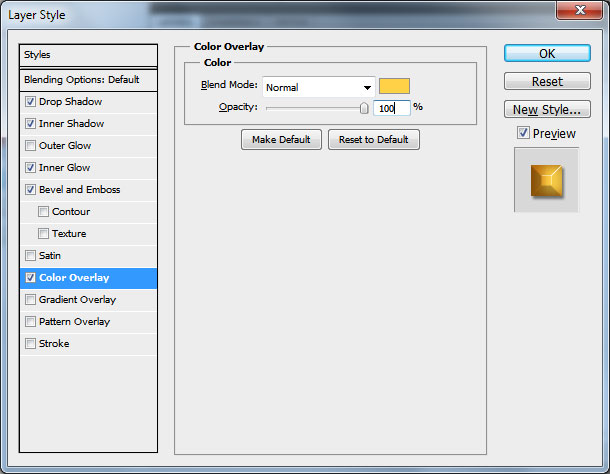The height and width of the screenshot is (474, 610).
Task: Select the Outer Glow label
Action: 65,146
